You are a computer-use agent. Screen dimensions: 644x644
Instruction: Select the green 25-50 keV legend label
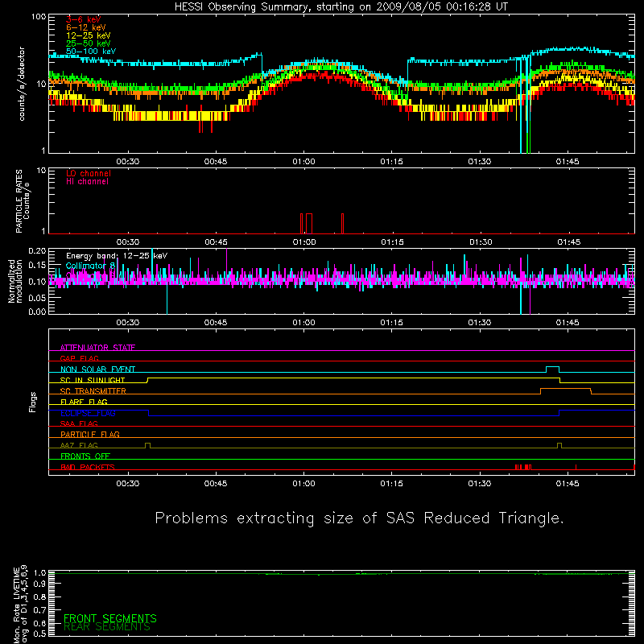tap(89, 43)
